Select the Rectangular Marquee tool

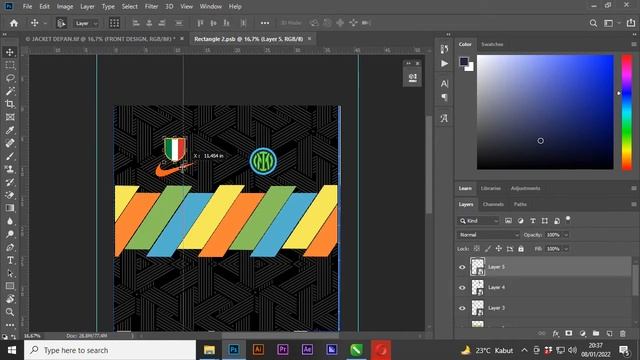click(10, 65)
